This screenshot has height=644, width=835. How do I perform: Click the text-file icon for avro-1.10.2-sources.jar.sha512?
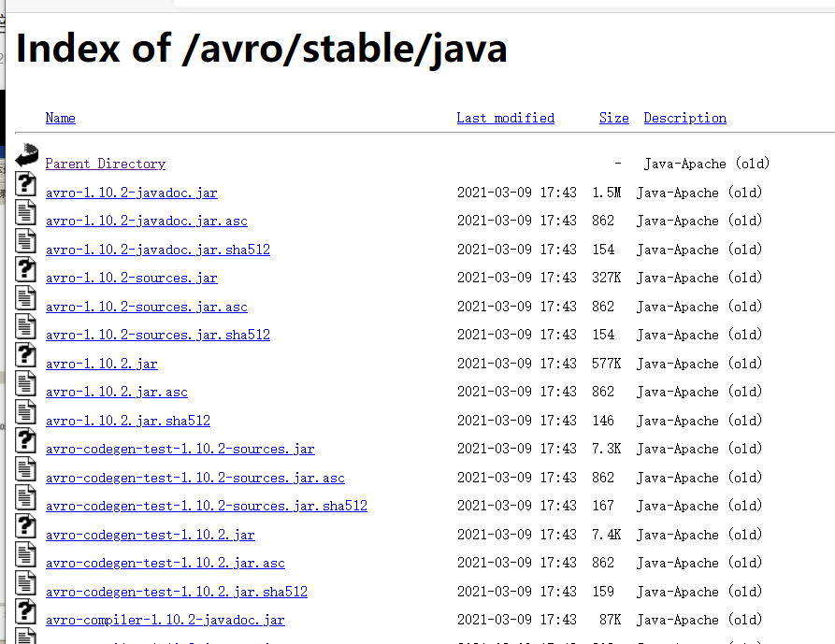25,326
